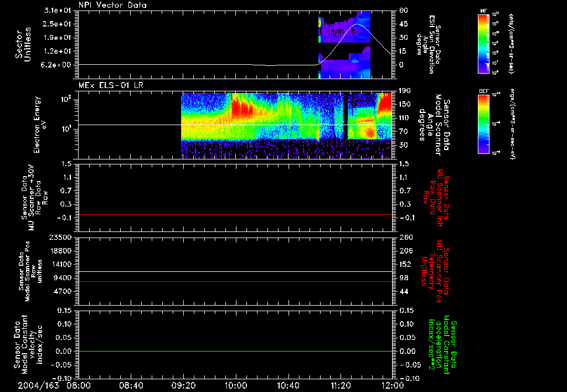Click the 12:00 time axis label
Viewport: 567px width, 392px height.
[x=393, y=385]
